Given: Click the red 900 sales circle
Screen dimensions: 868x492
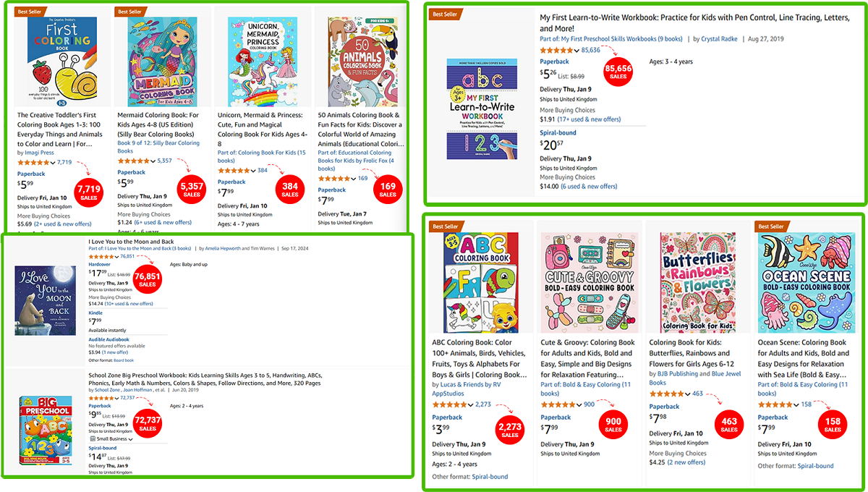Looking at the screenshot, I should point(613,426).
